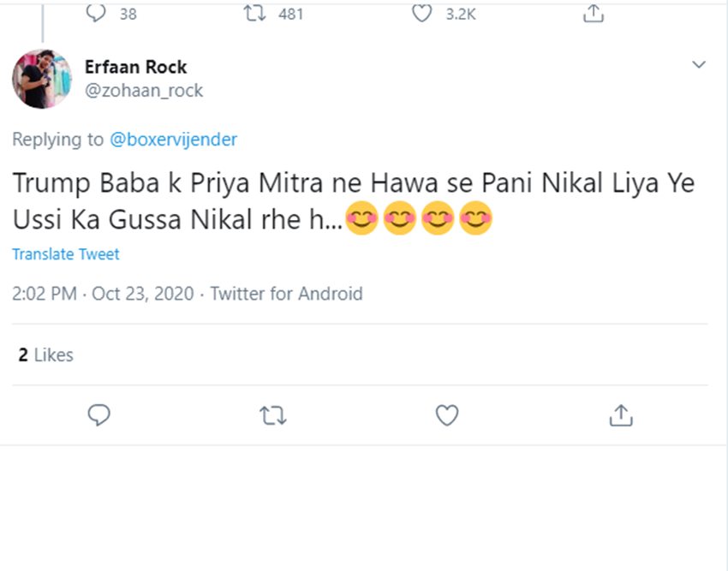Click reply icon showing 38 replies

pyautogui.click(x=98, y=13)
